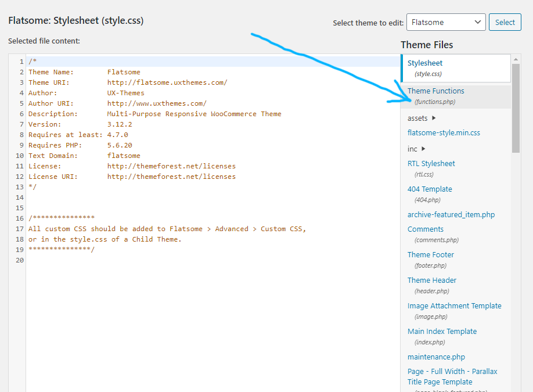Click the Theme Files scrollbar thumb
Viewport: 533px width, 392px height.
(516, 107)
